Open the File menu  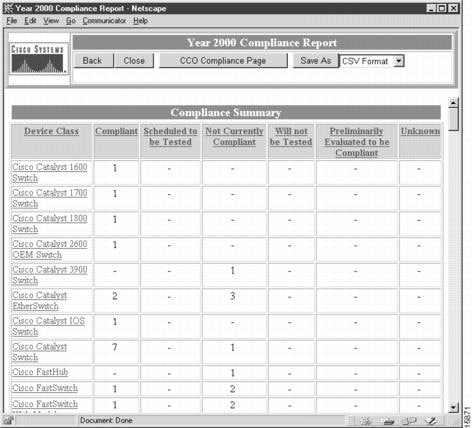[12, 21]
